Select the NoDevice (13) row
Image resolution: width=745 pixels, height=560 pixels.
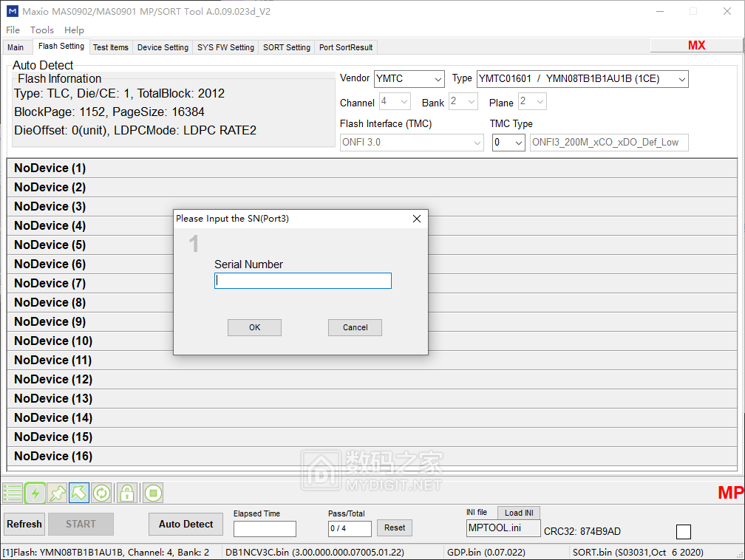point(372,398)
